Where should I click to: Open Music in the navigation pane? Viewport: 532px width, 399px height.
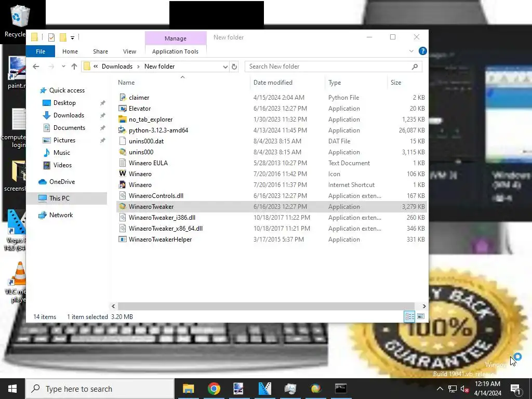[x=61, y=153]
